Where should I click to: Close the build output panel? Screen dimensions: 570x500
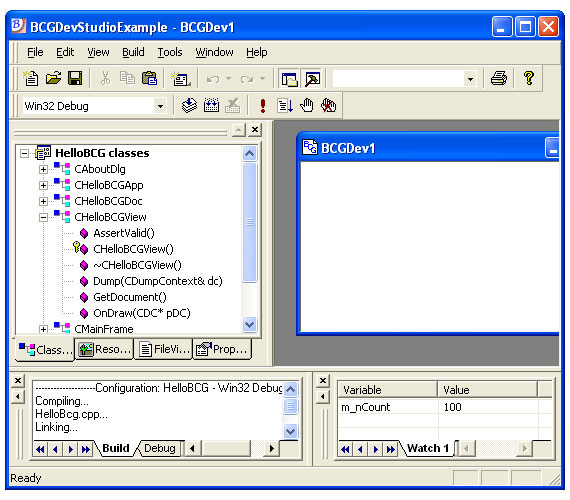click(17, 380)
